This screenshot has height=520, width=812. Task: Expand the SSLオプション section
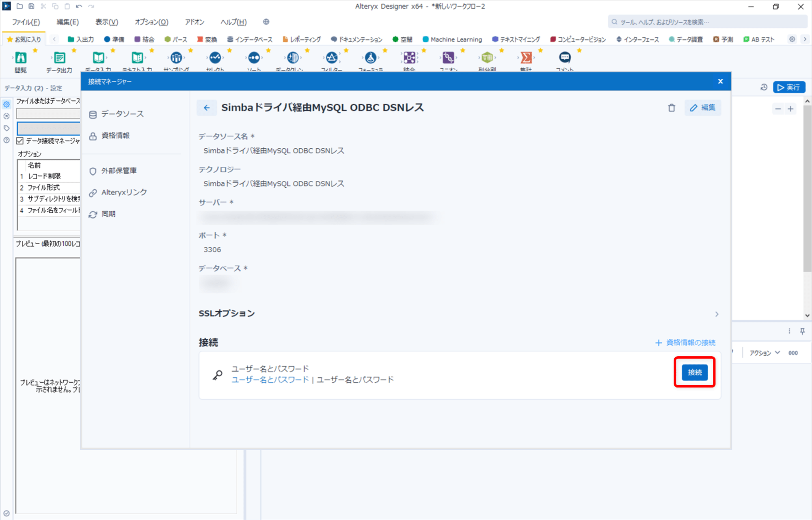coord(717,314)
